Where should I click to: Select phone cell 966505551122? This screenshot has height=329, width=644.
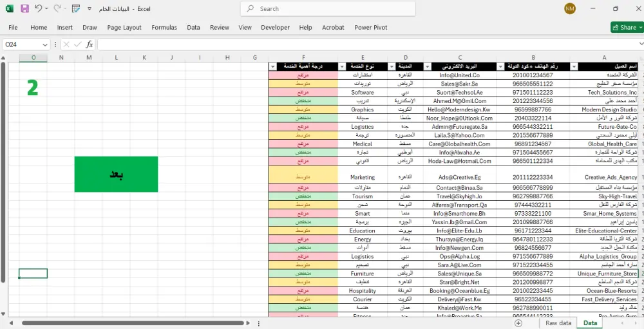point(533,84)
